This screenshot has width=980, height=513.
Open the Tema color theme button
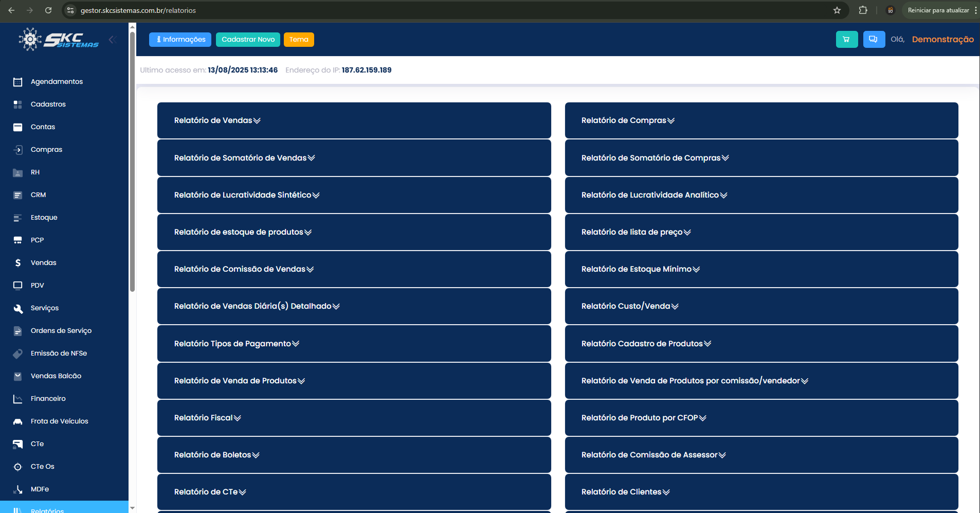pyautogui.click(x=299, y=40)
